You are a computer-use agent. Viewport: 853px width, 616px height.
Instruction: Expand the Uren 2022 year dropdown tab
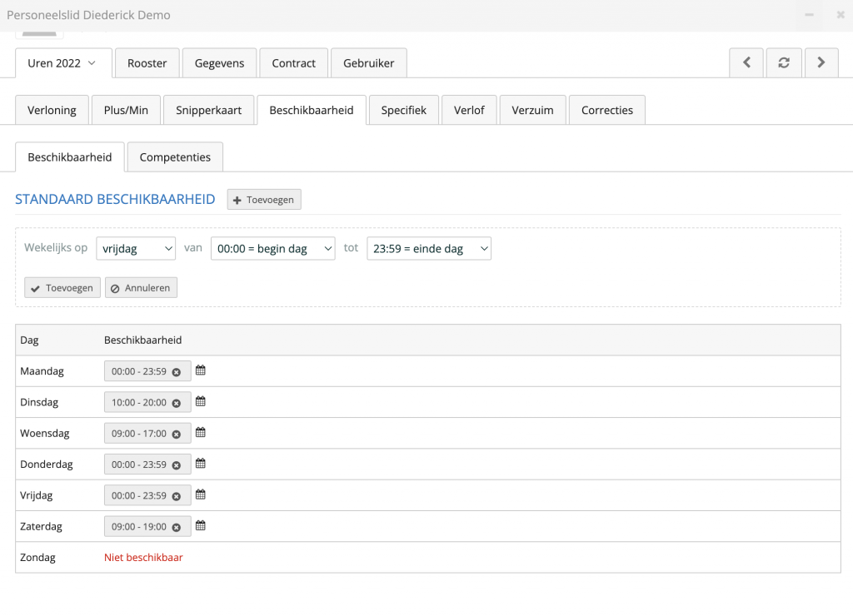pos(62,63)
